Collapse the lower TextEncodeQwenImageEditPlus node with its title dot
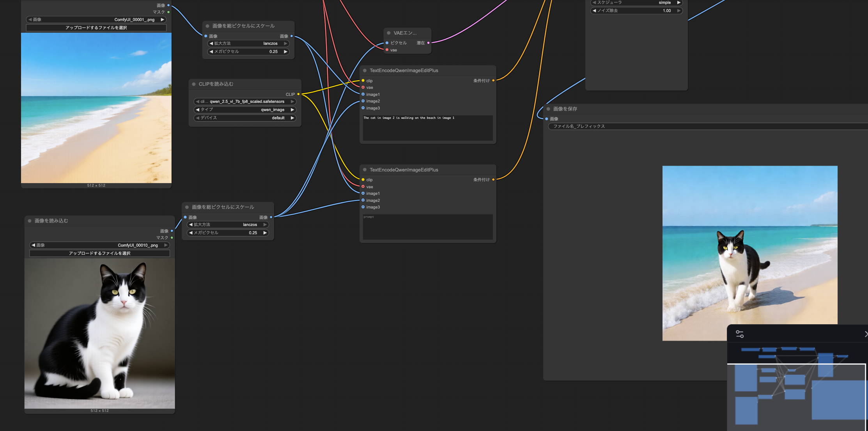The image size is (868, 431). (x=365, y=170)
